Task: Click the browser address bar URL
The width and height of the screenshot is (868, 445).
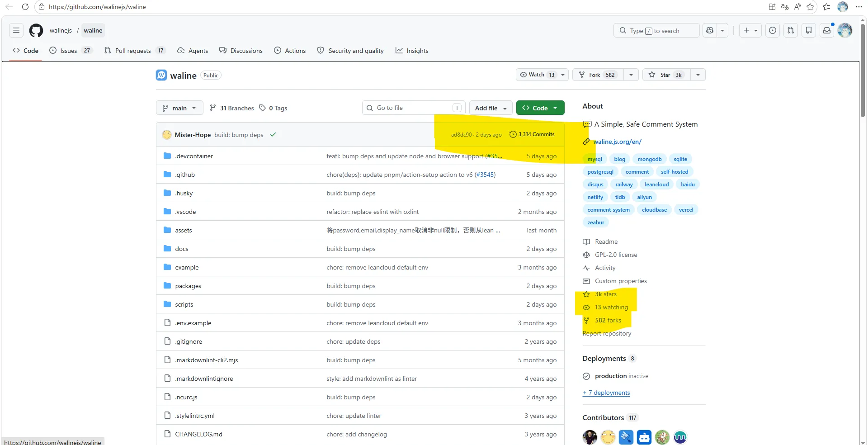Action: 97,7
